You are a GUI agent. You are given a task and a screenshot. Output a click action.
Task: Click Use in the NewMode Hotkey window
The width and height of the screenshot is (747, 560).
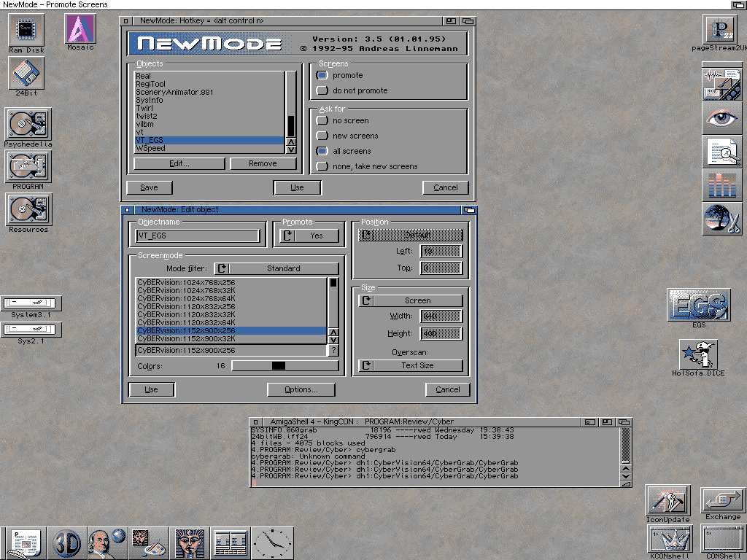[298, 187]
